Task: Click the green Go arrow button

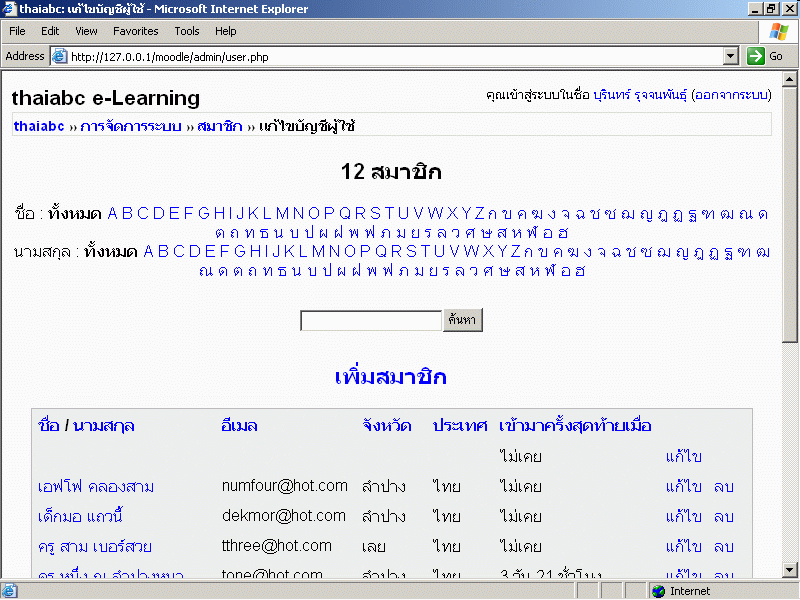Action: coord(755,57)
